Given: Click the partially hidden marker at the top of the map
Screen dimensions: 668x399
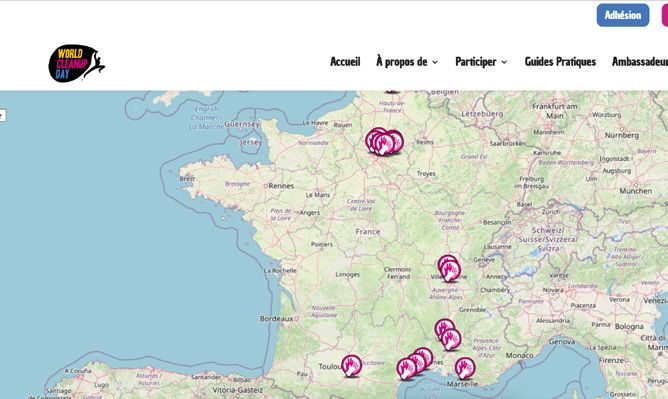Looking at the screenshot, I should coord(392,91).
